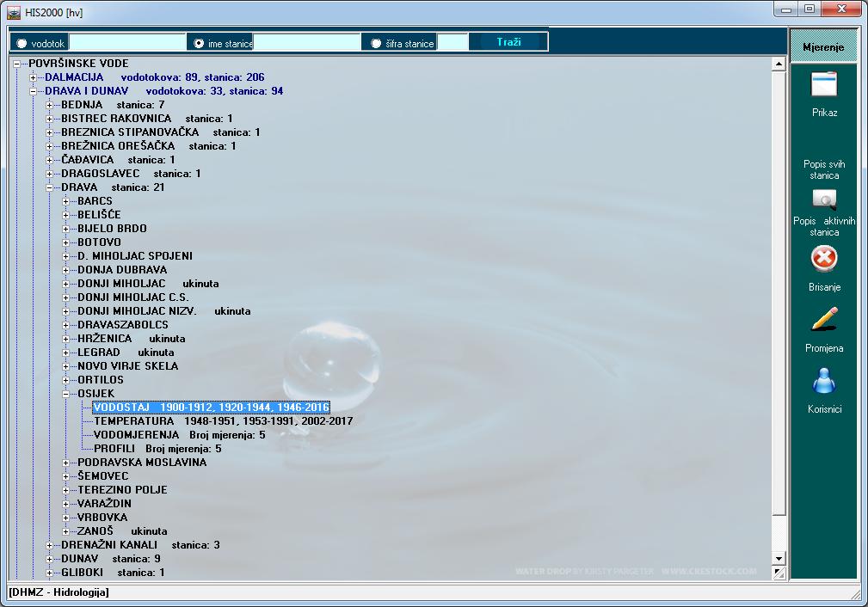Expand the VARAŽDIN station node
Viewport: 868px width, 607px height.
tap(65, 504)
